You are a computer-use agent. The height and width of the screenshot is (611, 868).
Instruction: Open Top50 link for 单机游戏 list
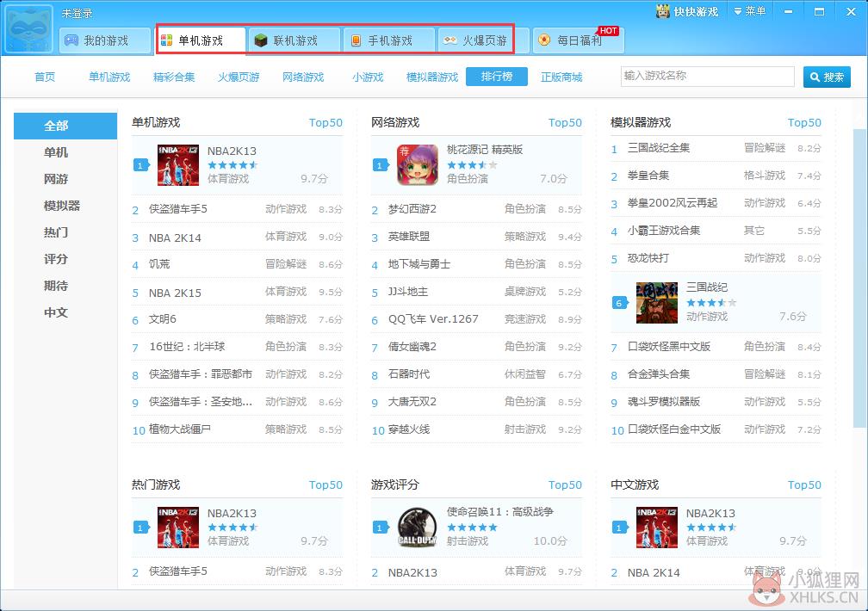click(325, 122)
